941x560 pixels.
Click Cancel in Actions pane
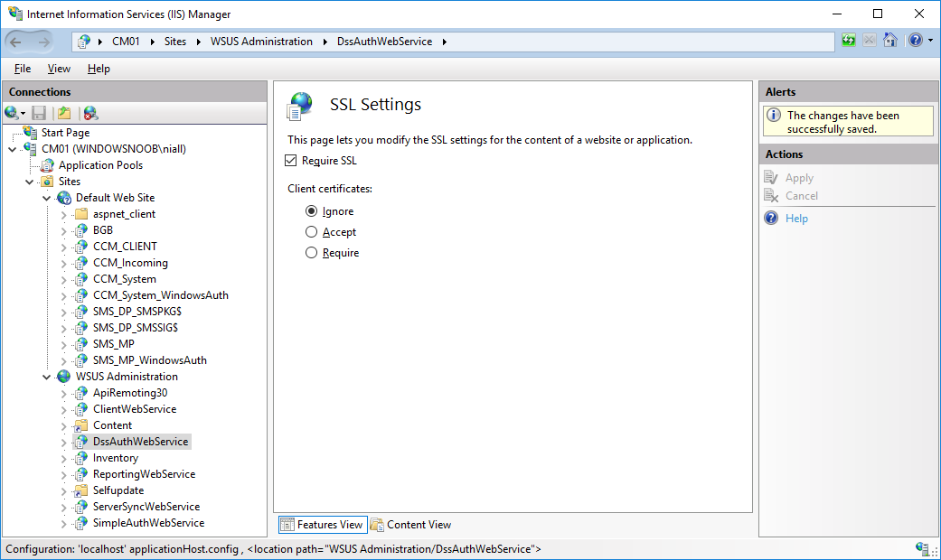point(801,195)
